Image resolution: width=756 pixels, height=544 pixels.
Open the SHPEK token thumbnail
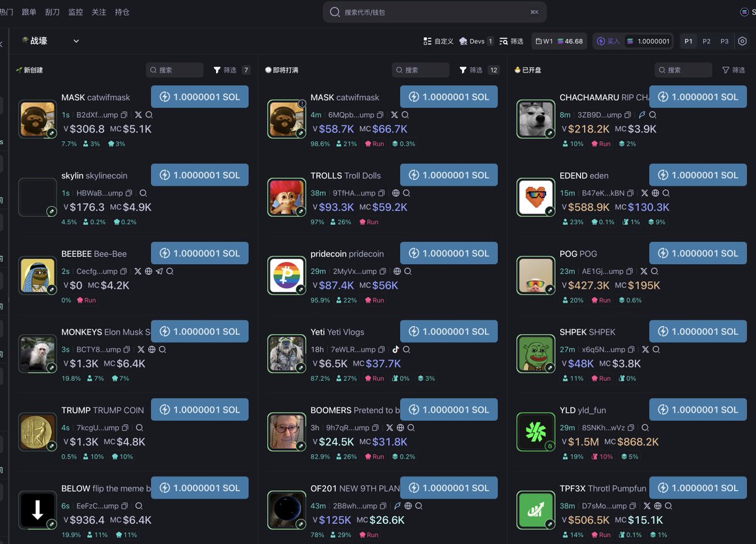(x=535, y=354)
